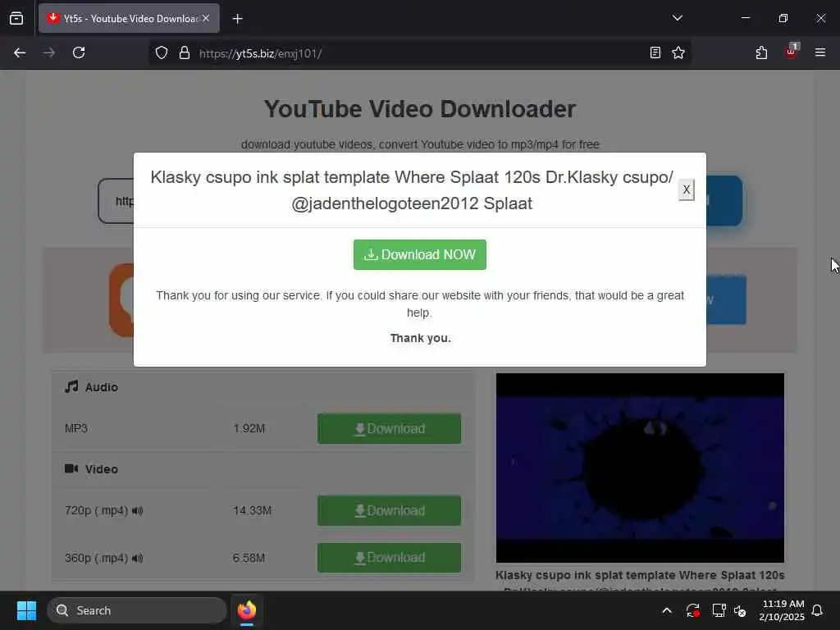
Task: Select the Yt5s Youtube Video Downloader tab
Action: pyautogui.click(x=129, y=19)
